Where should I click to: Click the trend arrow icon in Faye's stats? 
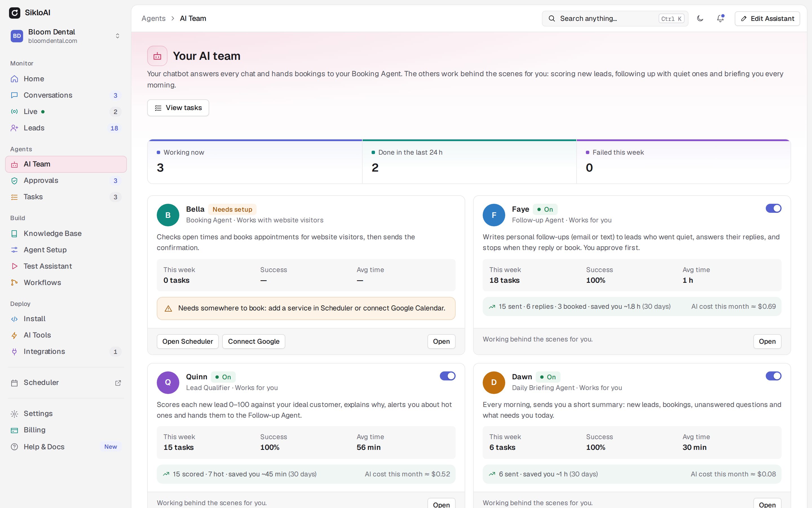492,306
